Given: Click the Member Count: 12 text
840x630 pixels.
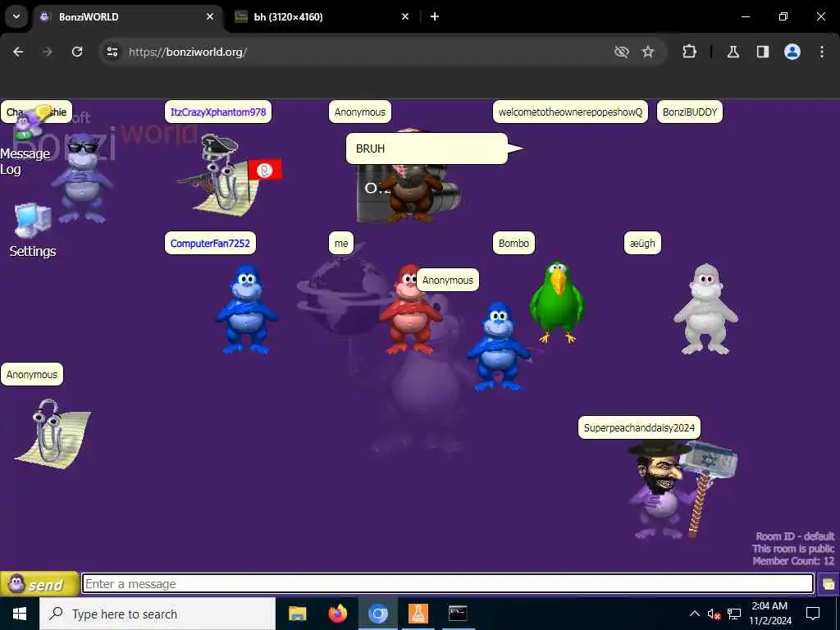Looking at the screenshot, I should pos(793,561).
